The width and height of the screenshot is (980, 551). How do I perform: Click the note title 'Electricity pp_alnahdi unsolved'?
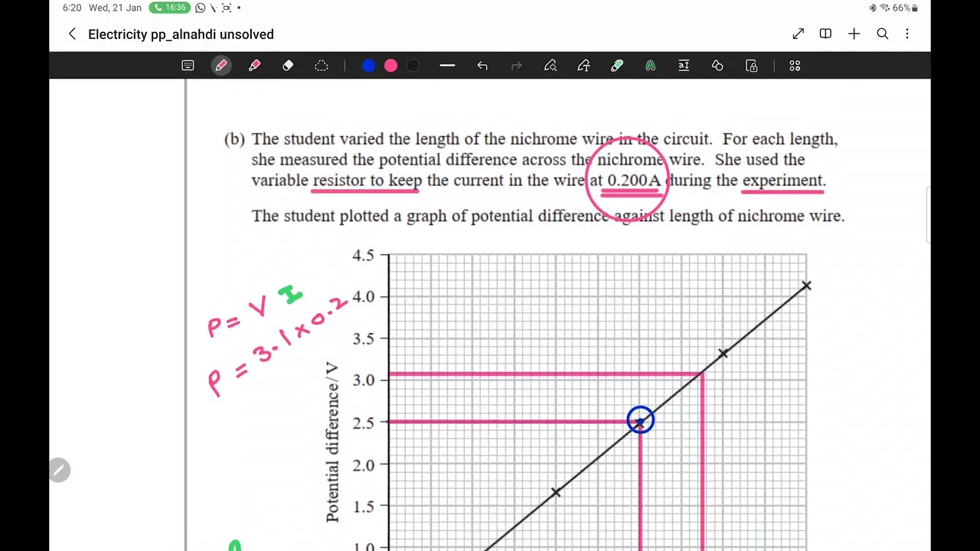coord(181,34)
